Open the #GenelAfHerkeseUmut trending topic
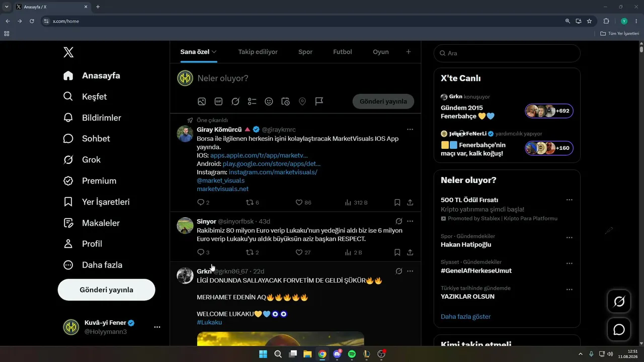Image resolution: width=644 pixels, height=362 pixels. pos(476,271)
